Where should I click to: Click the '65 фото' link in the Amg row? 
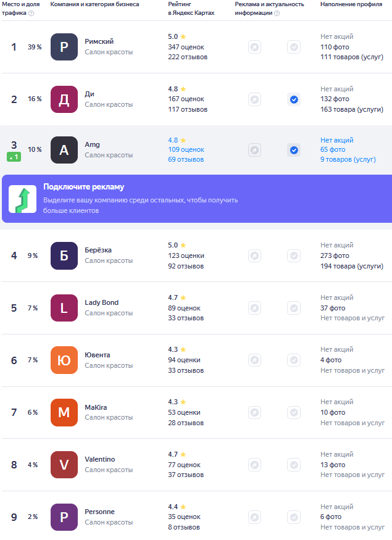point(333,149)
